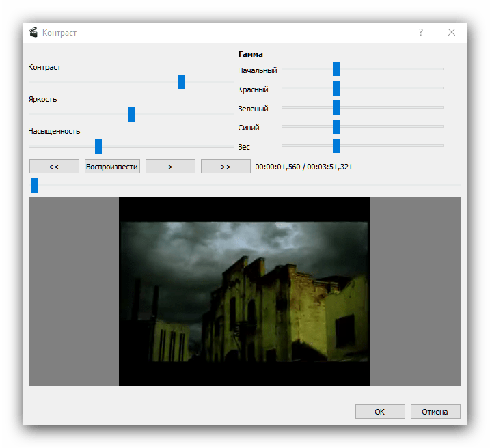The width and height of the screenshot is (490, 448).
Task: Step forward with the > button
Action: click(170, 167)
